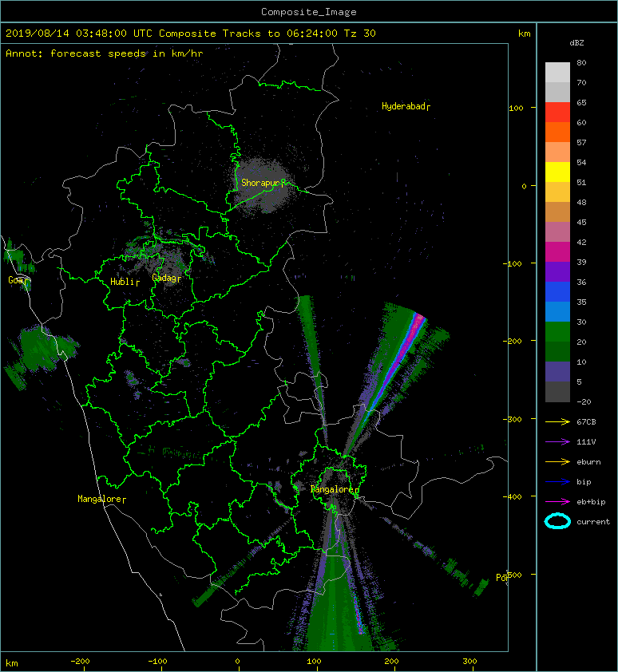Pick the dark gray 5 to -20 swatch
This screenshot has width=618, height=672.
pos(557,391)
